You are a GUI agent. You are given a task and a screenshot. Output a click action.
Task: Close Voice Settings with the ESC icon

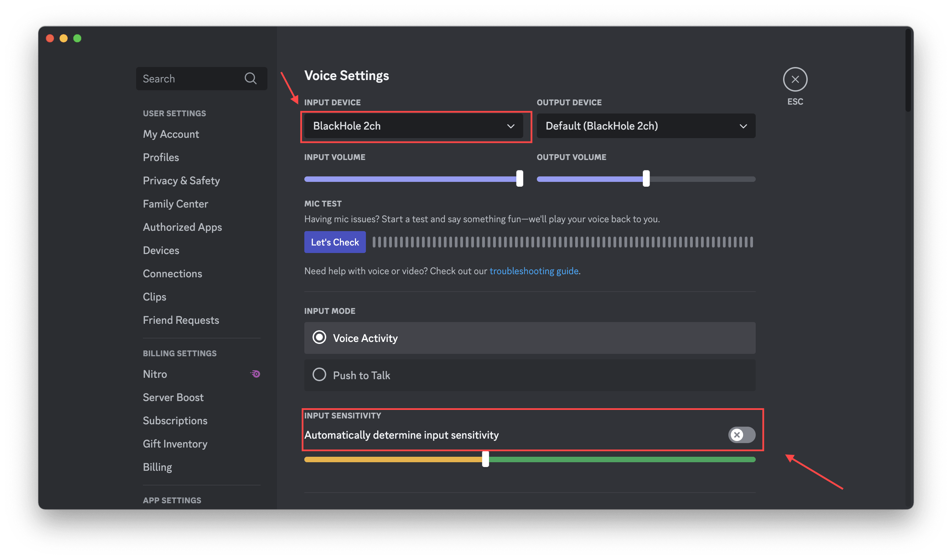click(795, 79)
